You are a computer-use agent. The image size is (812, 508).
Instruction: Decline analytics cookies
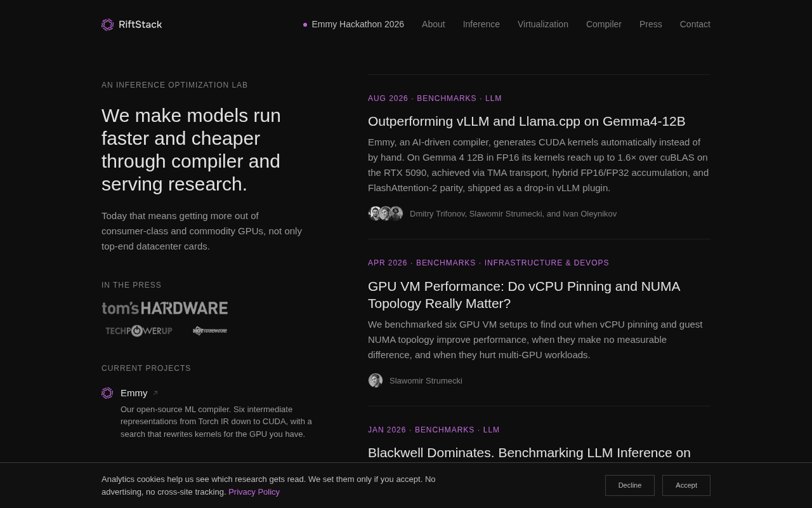pos(630,485)
